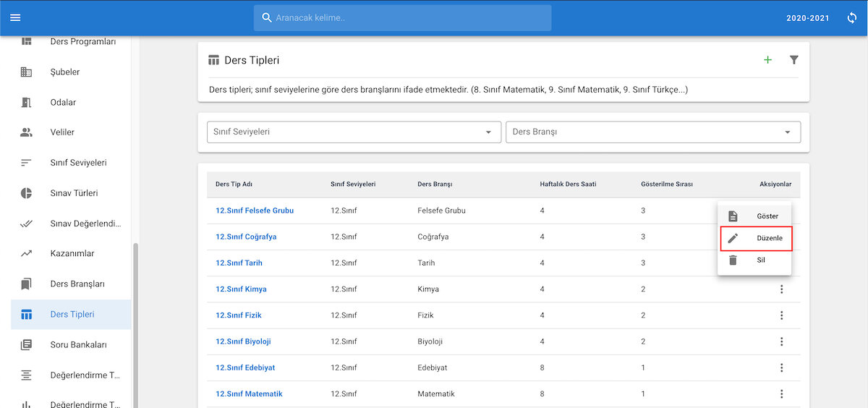
Task: Open Kazanımlar in the sidebar
Action: click(71, 253)
